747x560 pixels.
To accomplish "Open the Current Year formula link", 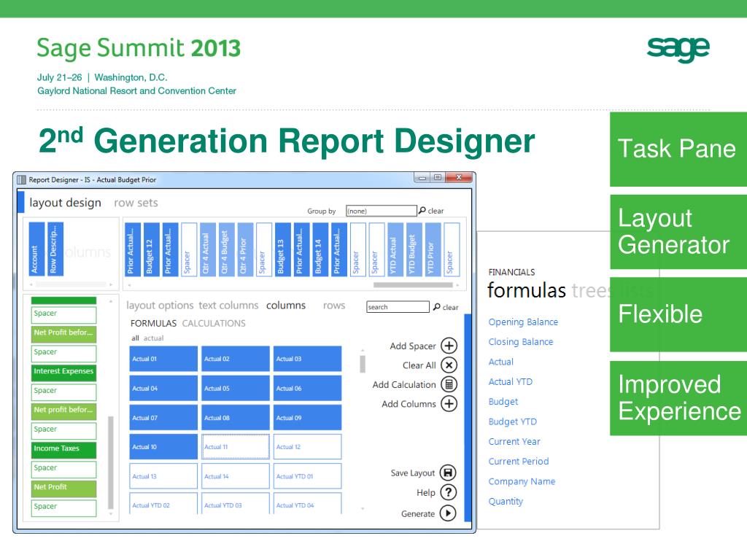I will (514, 441).
